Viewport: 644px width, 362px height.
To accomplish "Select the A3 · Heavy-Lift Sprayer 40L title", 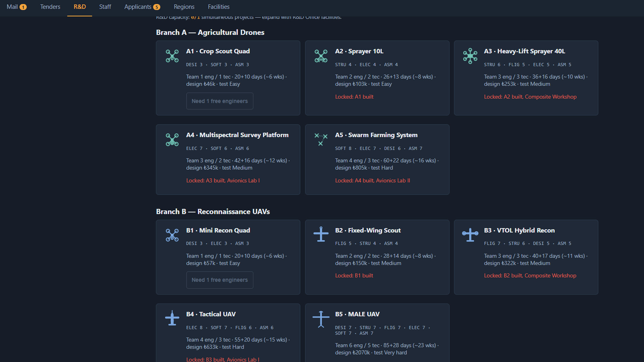I will [x=525, y=51].
